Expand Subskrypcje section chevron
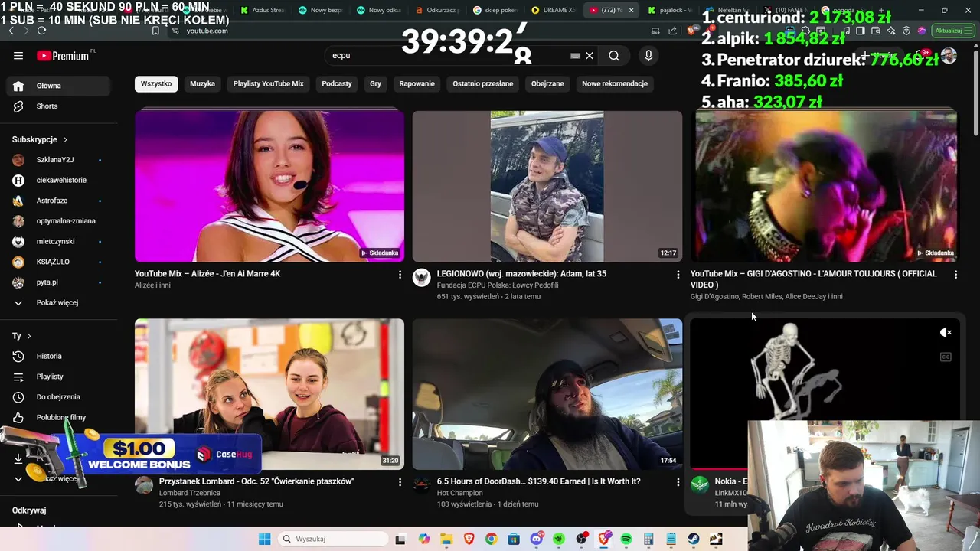The height and width of the screenshot is (551, 980). coord(65,139)
